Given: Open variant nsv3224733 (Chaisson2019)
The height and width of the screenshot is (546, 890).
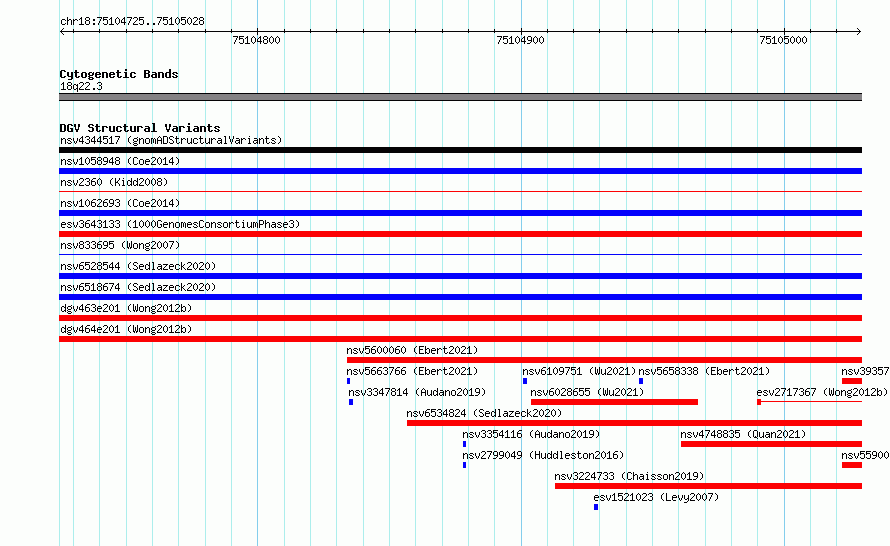Looking at the screenshot, I should click(629, 476).
